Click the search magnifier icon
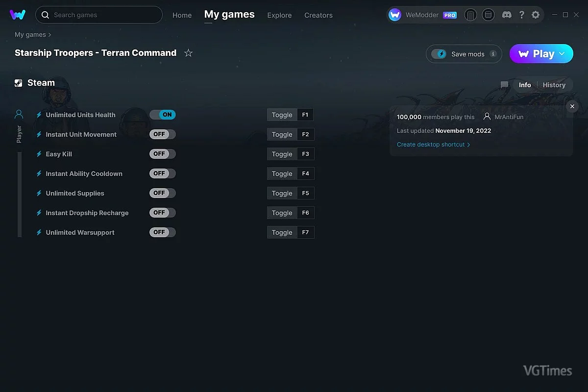This screenshot has width=588, height=392. coord(45,15)
